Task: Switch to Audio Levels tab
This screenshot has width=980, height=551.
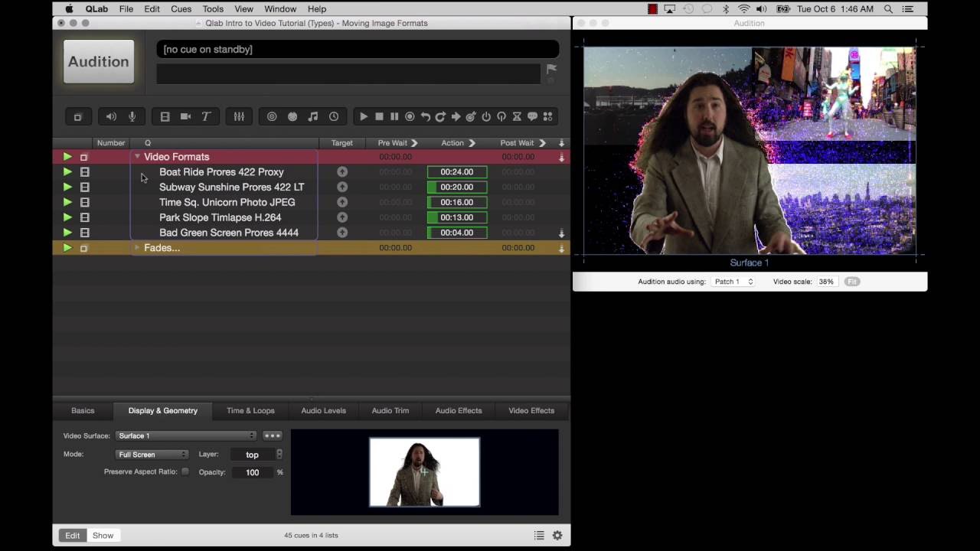Action: click(x=323, y=411)
